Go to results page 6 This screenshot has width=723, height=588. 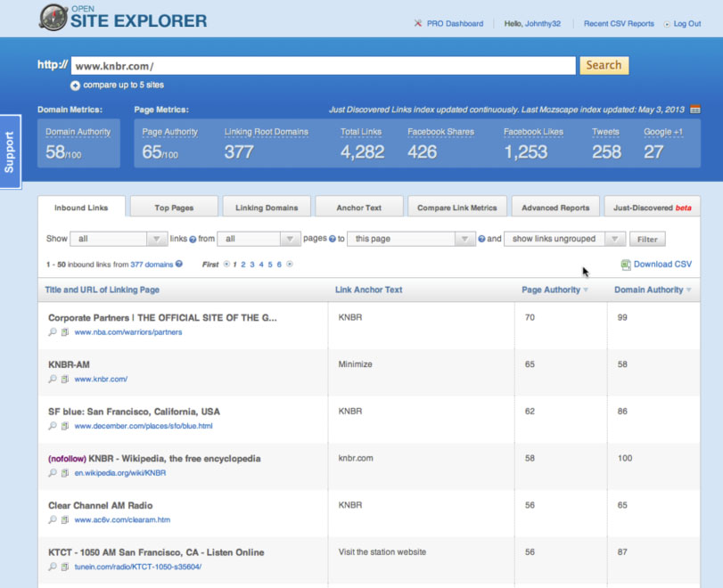279,265
